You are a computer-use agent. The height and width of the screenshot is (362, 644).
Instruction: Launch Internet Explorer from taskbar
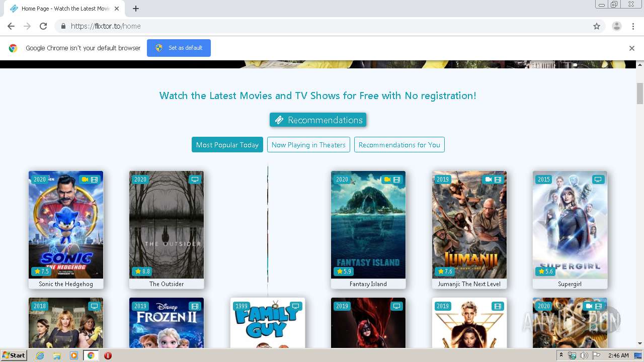(40, 355)
